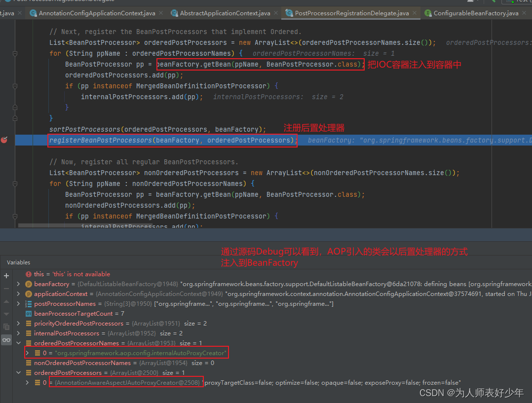Click 'orderedPostProcessors.add(pp);' code line

pyautogui.click(x=124, y=75)
